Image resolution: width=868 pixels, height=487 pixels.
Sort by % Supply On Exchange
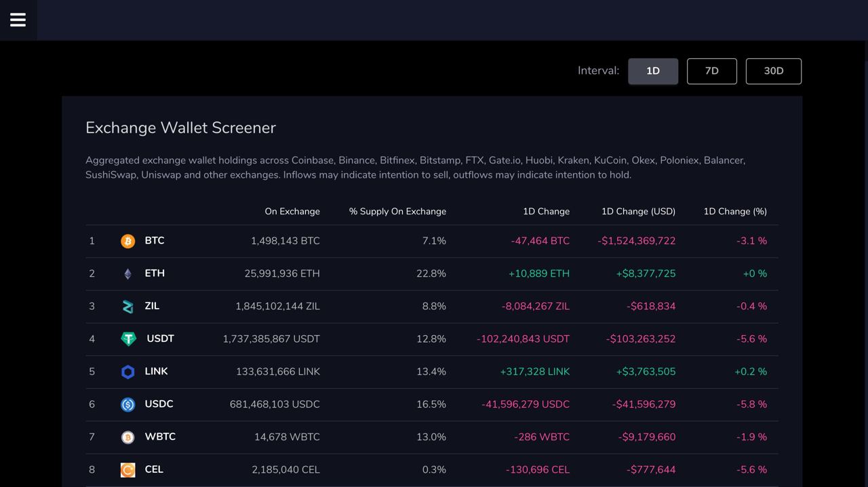pos(397,212)
